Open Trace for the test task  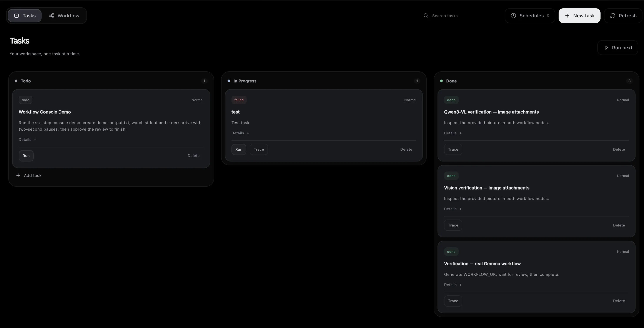point(259,149)
